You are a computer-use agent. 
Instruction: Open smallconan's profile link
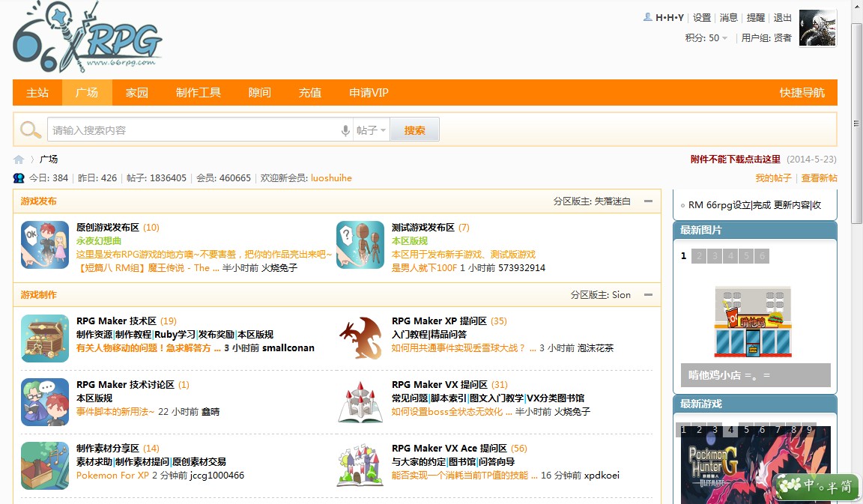[x=288, y=347]
